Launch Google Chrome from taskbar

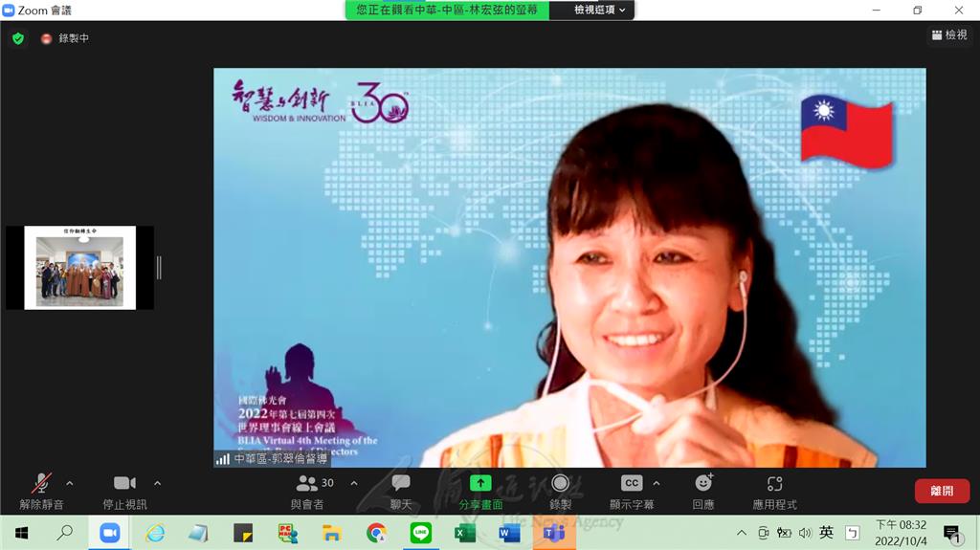click(375, 533)
